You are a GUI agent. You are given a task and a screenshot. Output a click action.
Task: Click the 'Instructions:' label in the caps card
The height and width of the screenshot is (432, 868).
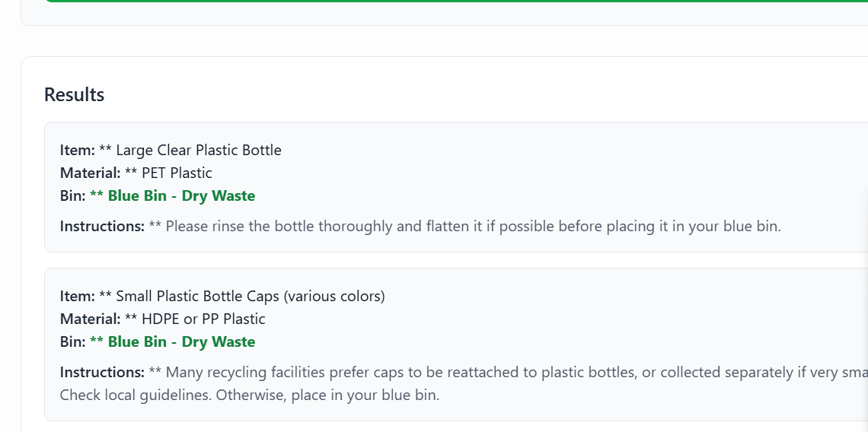tap(102, 372)
